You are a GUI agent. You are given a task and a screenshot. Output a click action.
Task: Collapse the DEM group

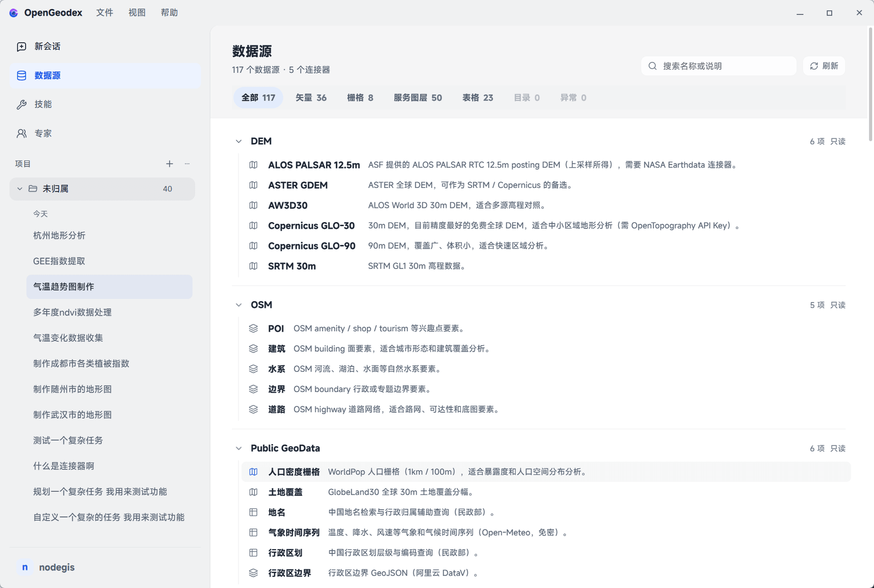pyautogui.click(x=239, y=142)
